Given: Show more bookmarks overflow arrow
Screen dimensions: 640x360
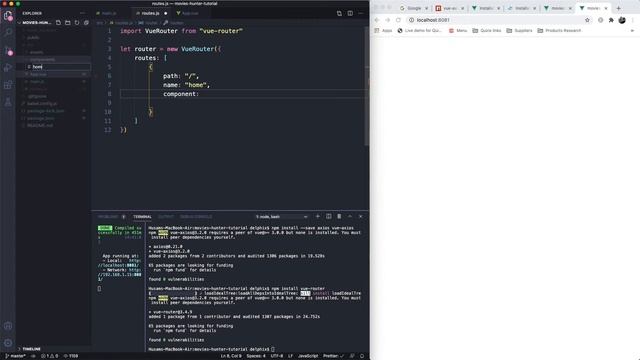Looking at the screenshot, I should click(x=632, y=31).
